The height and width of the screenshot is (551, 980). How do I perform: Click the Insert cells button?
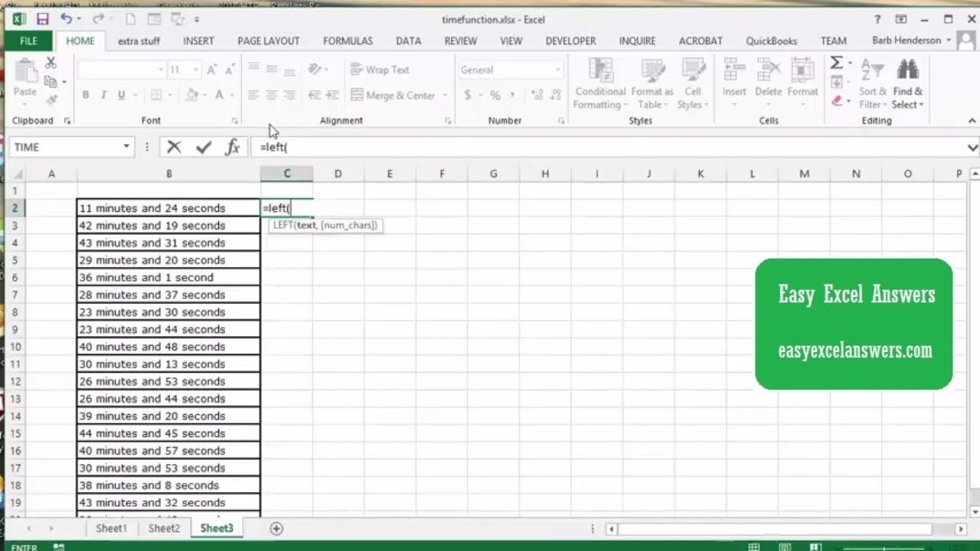pyautogui.click(x=734, y=83)
